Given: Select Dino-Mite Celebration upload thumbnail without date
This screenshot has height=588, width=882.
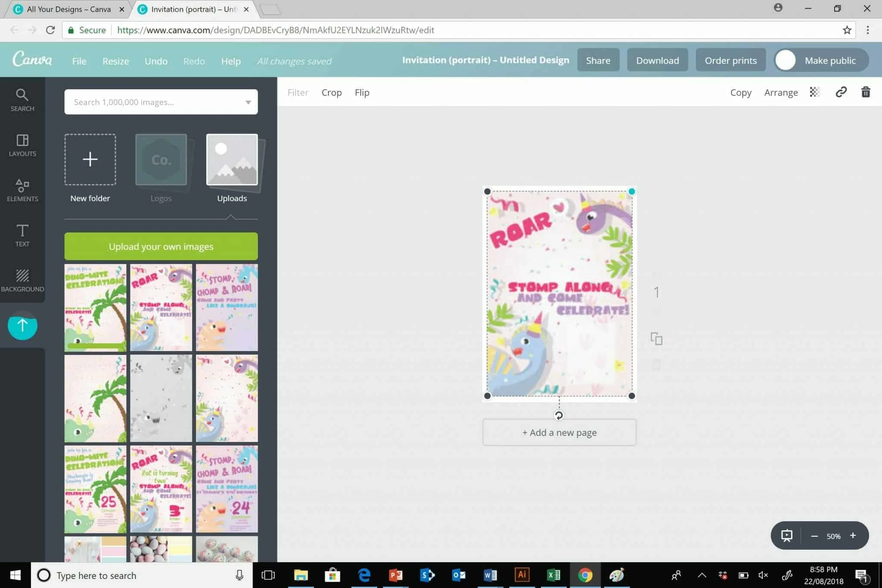Looking at the screenshot, I should [95, 308].
